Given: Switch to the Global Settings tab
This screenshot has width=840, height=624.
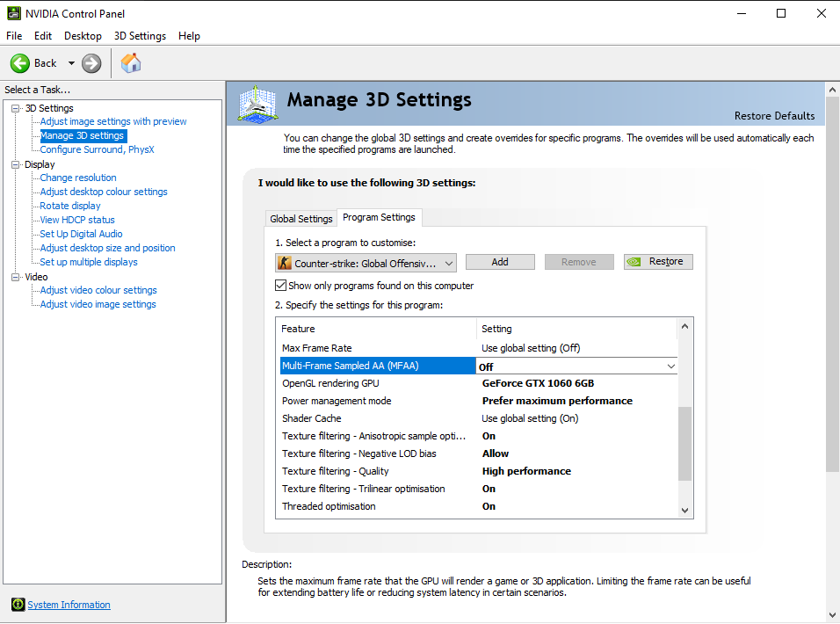Looking at the screenshot, I should pos(301,219).
